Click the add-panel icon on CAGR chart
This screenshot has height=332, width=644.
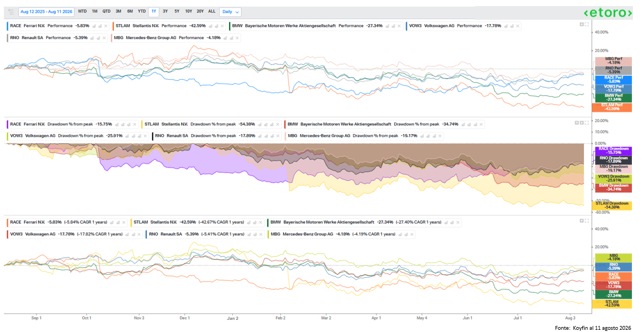(x=582, y=221)
